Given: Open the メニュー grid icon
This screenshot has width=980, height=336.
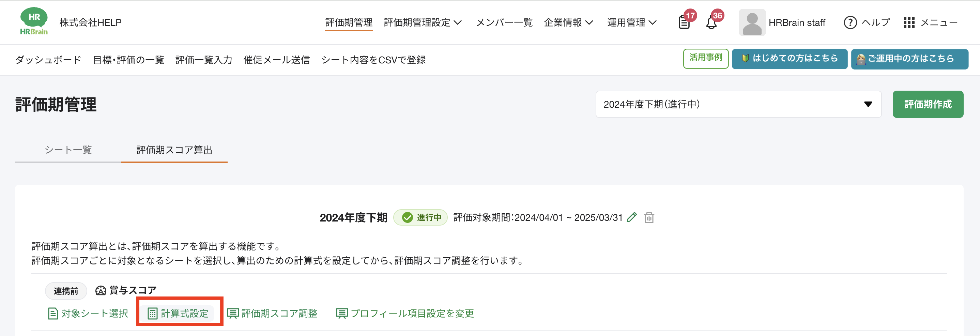Looking at the screenshot, I should (x=908, y=22).
